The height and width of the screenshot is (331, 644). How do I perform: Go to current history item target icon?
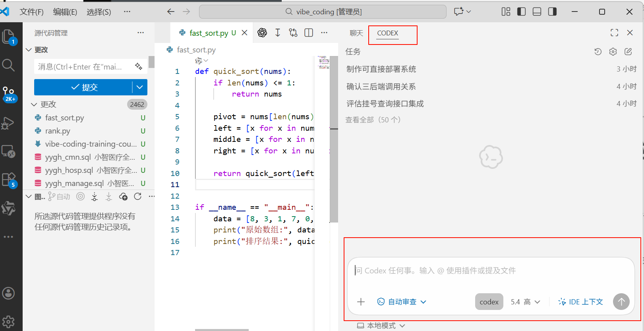[81, 196]
